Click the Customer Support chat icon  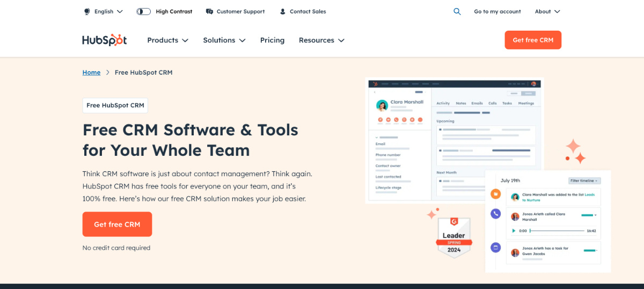click(x=209, y=11)
